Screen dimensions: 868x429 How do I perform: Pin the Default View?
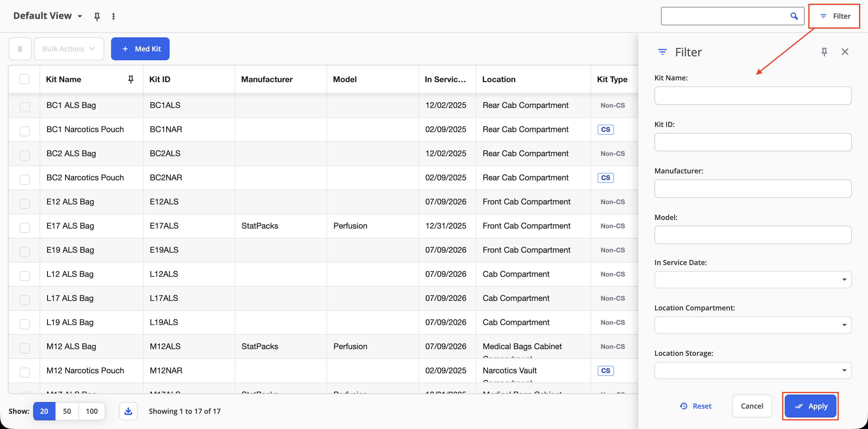(97, 16)
